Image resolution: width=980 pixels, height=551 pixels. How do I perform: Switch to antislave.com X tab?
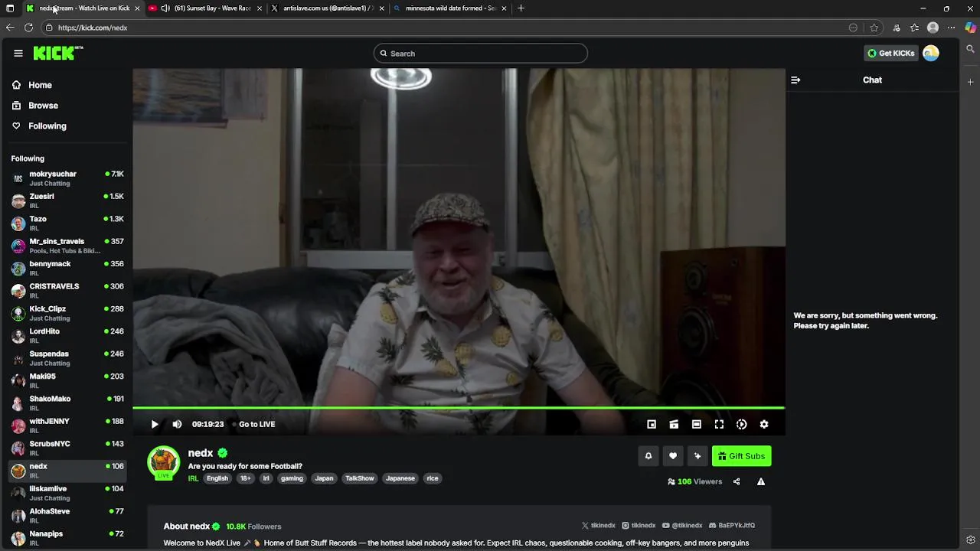328,8
